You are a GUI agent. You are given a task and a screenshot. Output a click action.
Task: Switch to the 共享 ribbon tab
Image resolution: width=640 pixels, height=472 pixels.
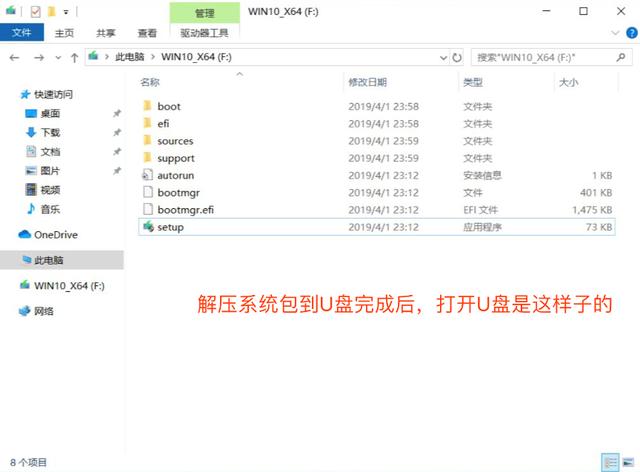(106, 33)
